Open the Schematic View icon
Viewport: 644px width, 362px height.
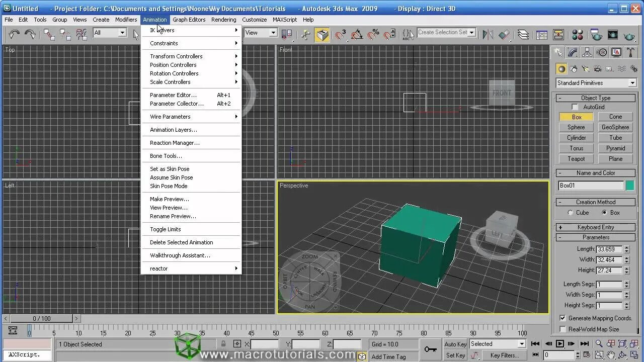(558, 34)
